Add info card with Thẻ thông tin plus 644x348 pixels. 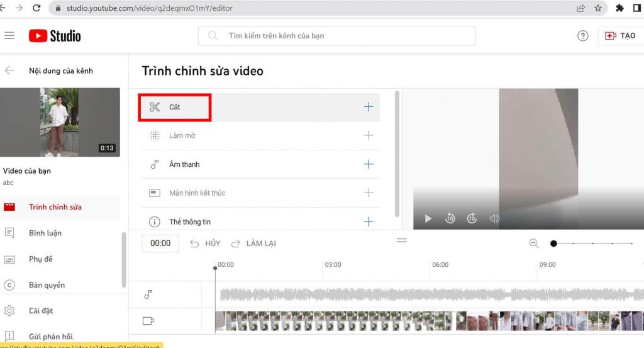[x=369, y=222]
